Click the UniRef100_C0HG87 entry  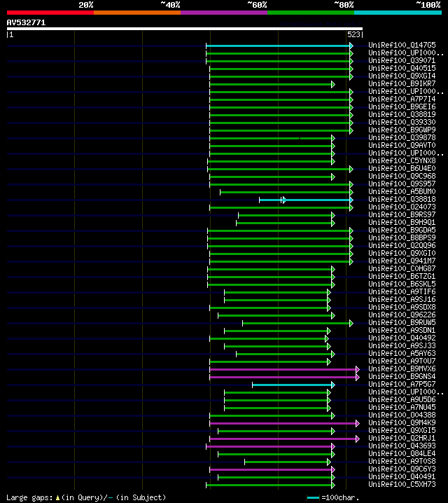[x=402, y=268]
